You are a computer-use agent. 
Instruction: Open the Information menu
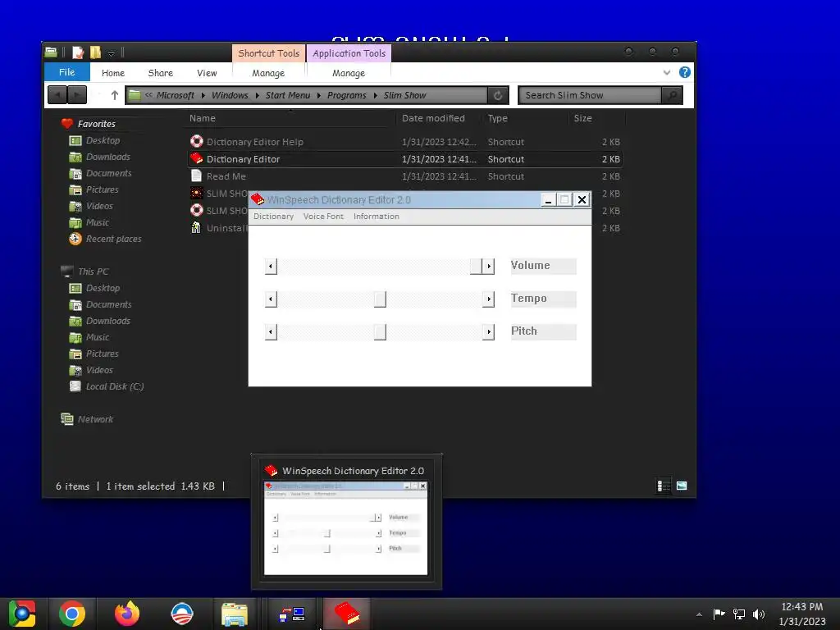tap(376, 217)
